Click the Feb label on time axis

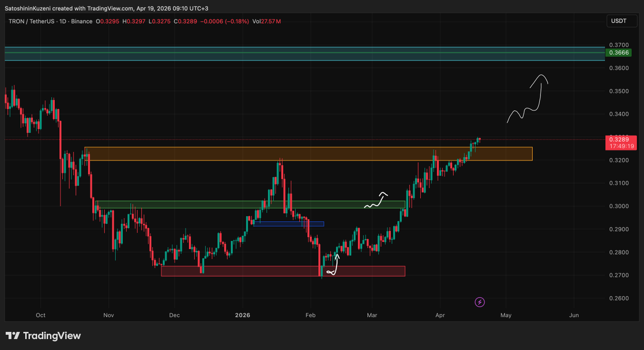311,316
